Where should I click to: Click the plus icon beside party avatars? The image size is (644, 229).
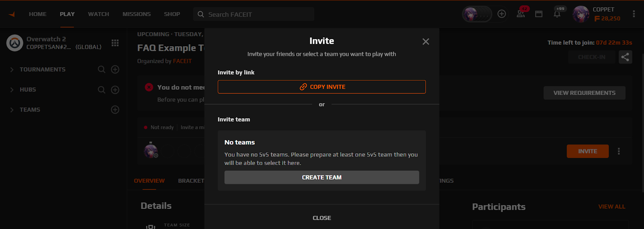502,14
